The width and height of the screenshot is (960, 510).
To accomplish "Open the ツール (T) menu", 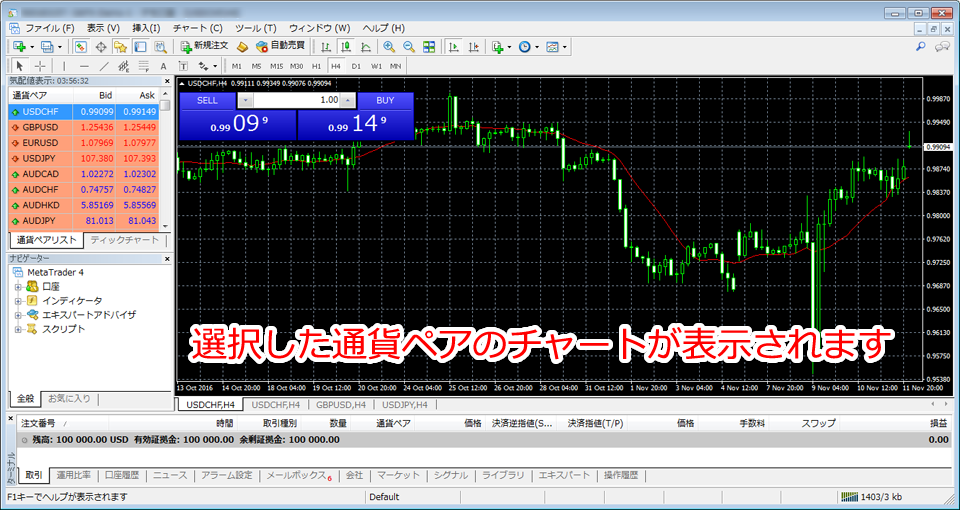I will click(x=255, y=28).
